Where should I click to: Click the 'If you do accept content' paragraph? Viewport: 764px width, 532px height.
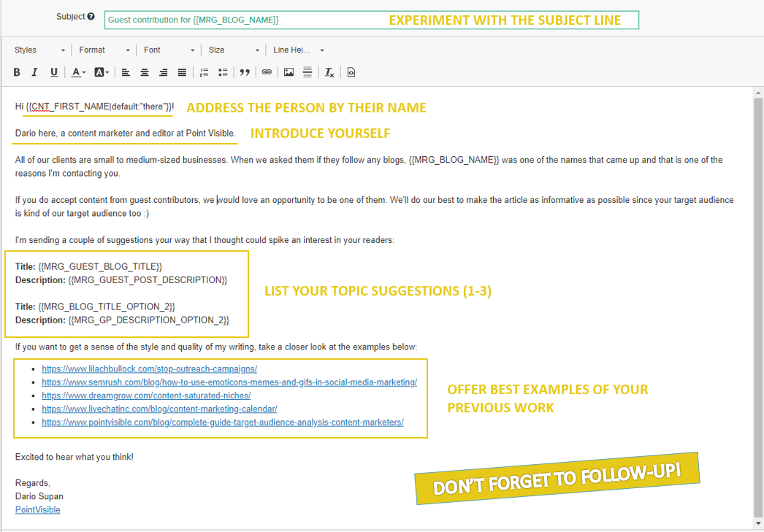(374, 207)
